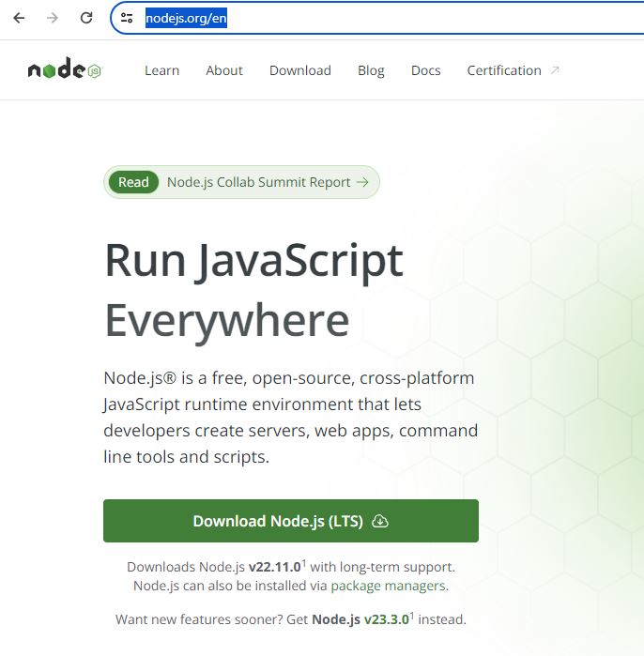This screenshot has width=644, height=656.
Task: Click the green Read badge
Action: pyautogui.click(x=133, y=183)
